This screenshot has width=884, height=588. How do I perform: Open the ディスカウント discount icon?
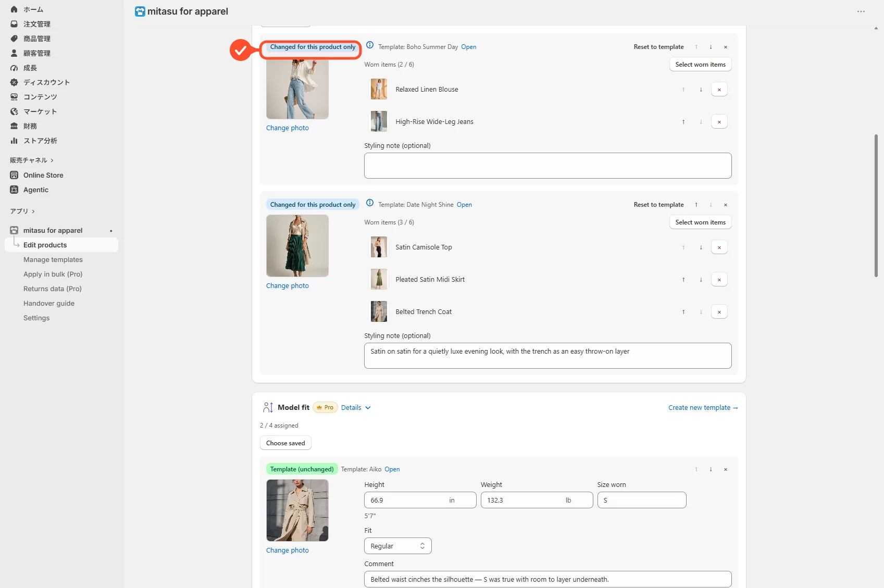[14, 82]
